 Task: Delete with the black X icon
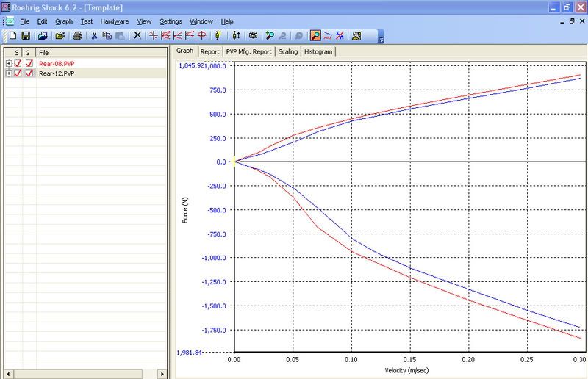[x=137, y=35]
